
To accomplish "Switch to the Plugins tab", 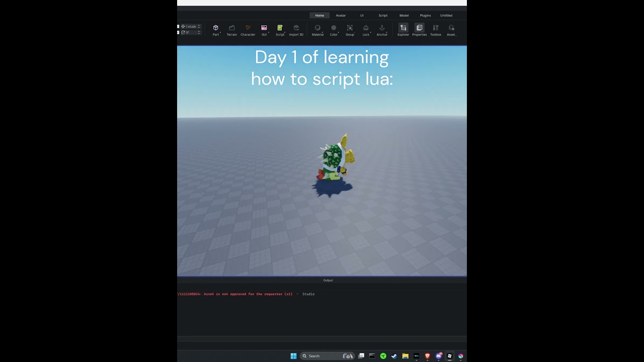I will pyautogui.click(x=425, y=16).
